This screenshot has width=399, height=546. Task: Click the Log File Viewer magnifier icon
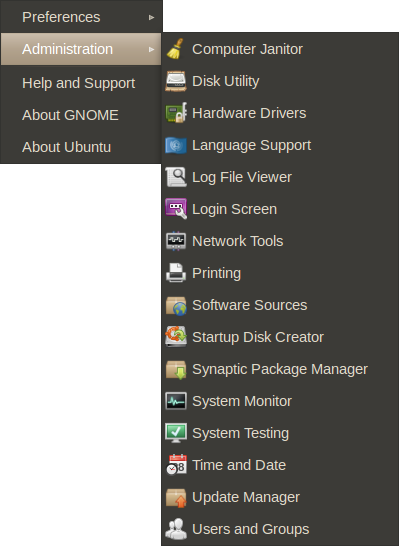pos(176,177)
